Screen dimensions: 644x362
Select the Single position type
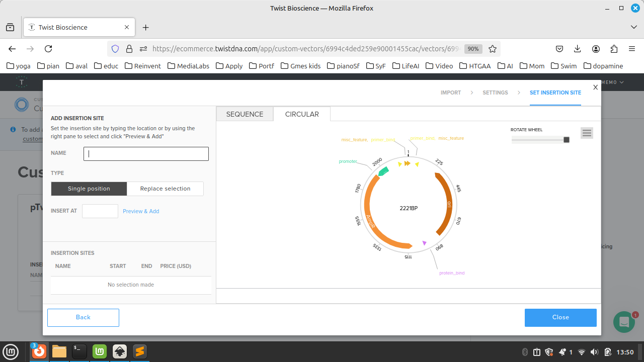pyautogui.click(x=89, y=189)
